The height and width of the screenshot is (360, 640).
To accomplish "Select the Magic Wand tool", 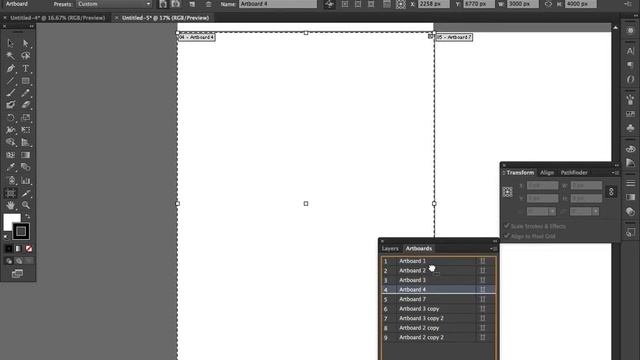I will pos(11,56).
